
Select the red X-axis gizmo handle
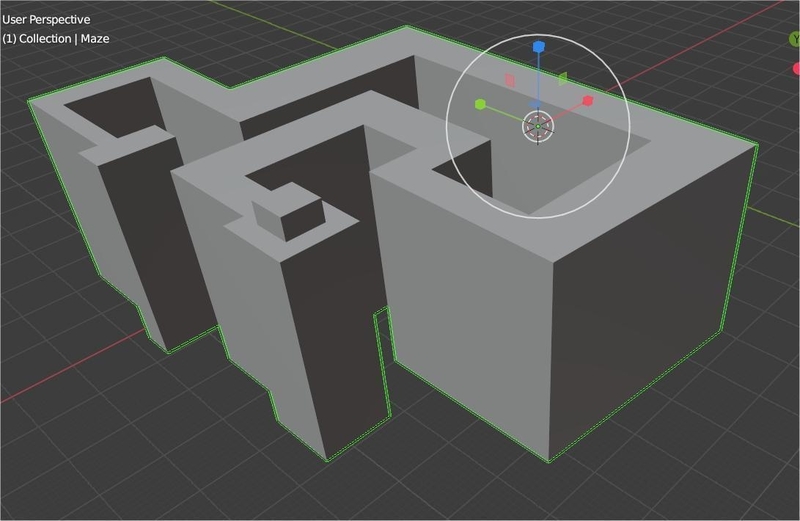click(588, 101)
